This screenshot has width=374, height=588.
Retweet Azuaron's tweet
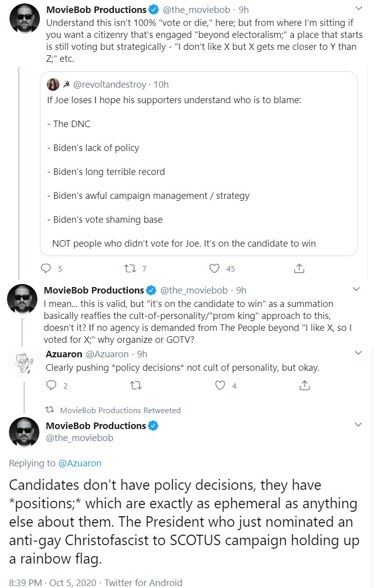tap(136, 386)
